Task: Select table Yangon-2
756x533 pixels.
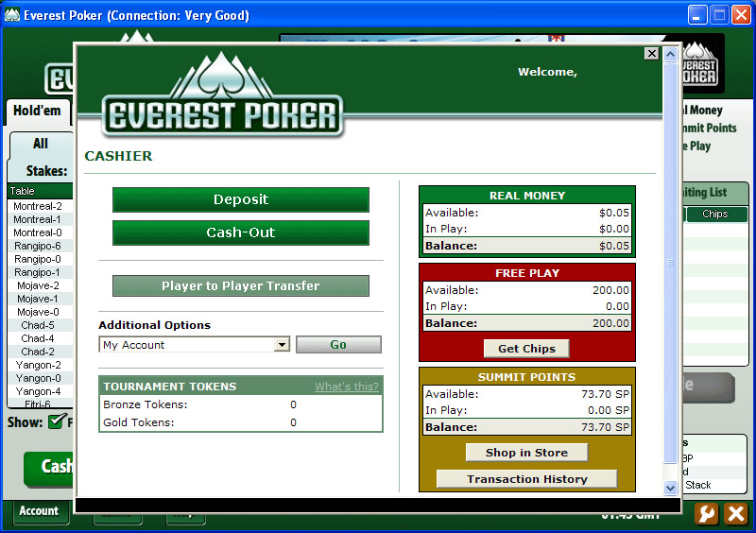Action: pyautogui.click(x=38, y=365)
